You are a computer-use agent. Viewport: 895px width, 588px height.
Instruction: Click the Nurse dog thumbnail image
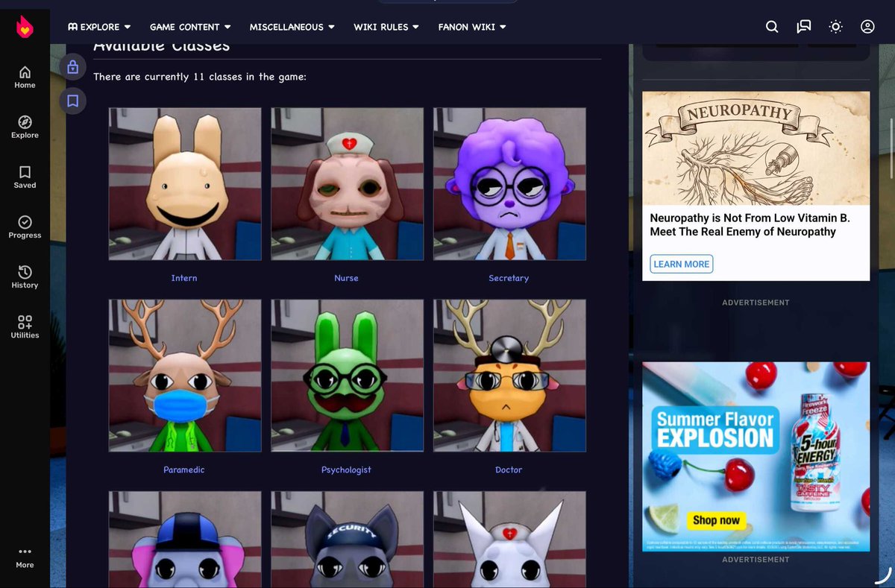[348, 184]
